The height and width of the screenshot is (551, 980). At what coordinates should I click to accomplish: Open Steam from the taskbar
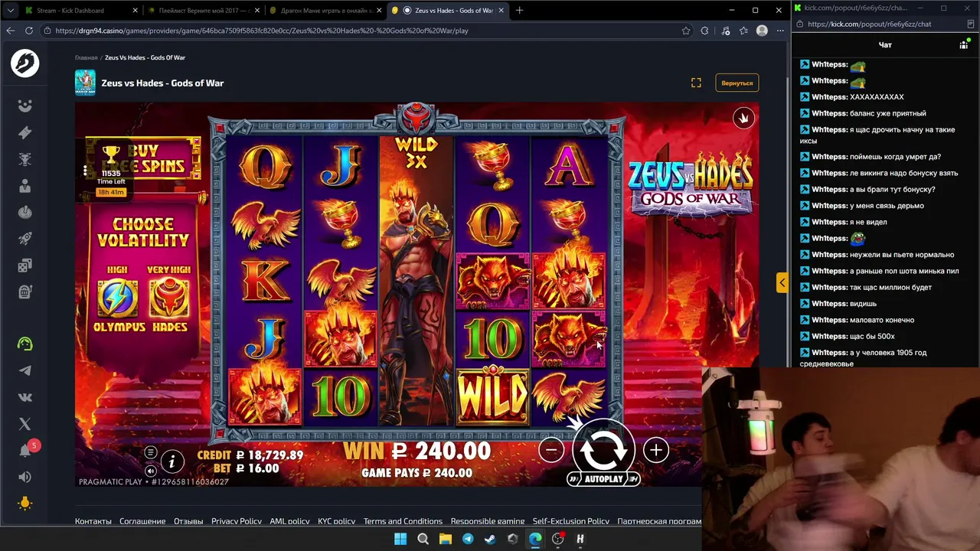490,539
